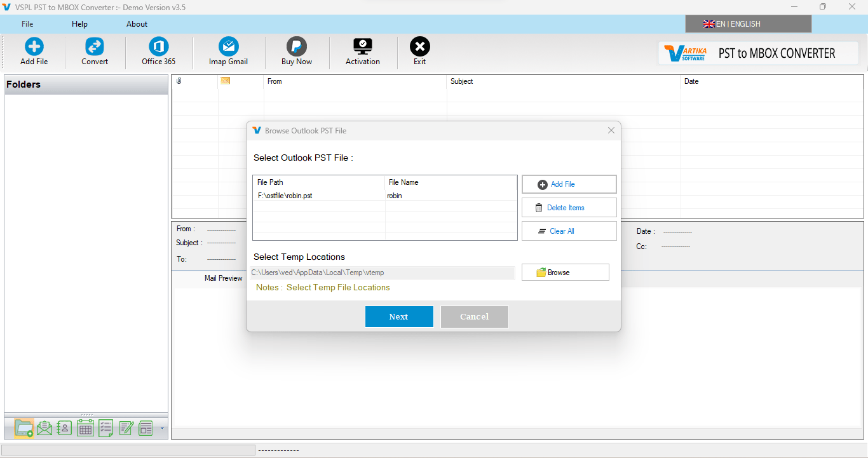The height and width of the screenshot is (458, 868).
Task: Click the File Path column header
Action: click(318, 182)
